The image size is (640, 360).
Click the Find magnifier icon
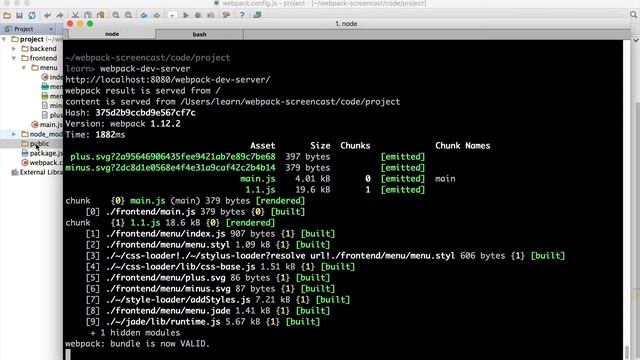116,16
